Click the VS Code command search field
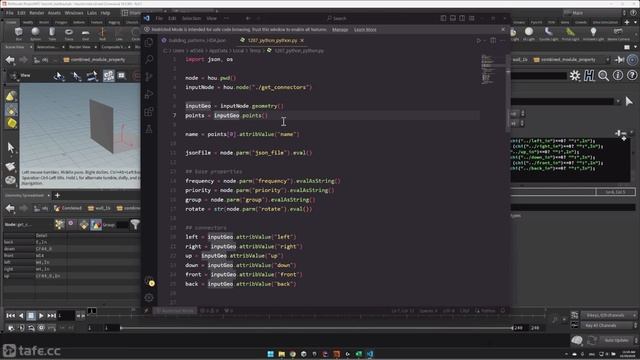Image resolution: width=640 pixels, height=360 pixels. coord(336,18)
